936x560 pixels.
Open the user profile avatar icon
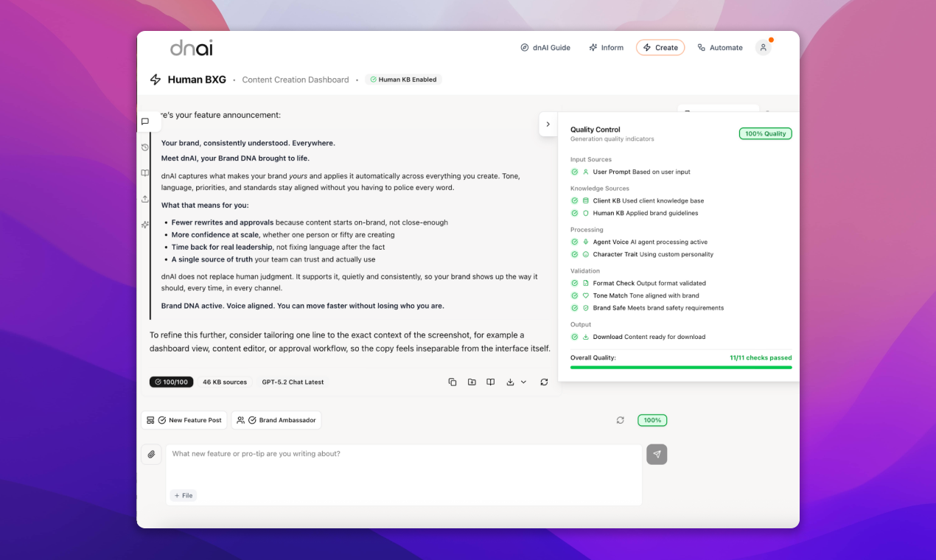[x=764, y=47]
